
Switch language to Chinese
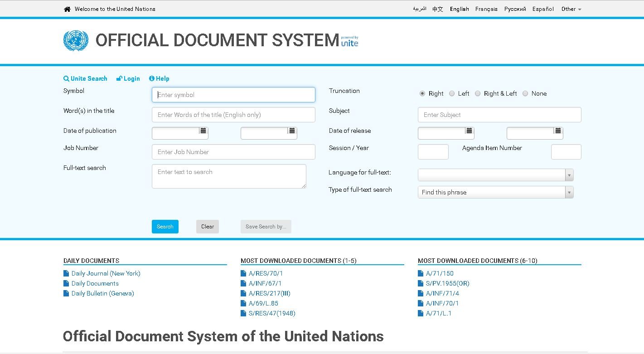coord(438,9)
